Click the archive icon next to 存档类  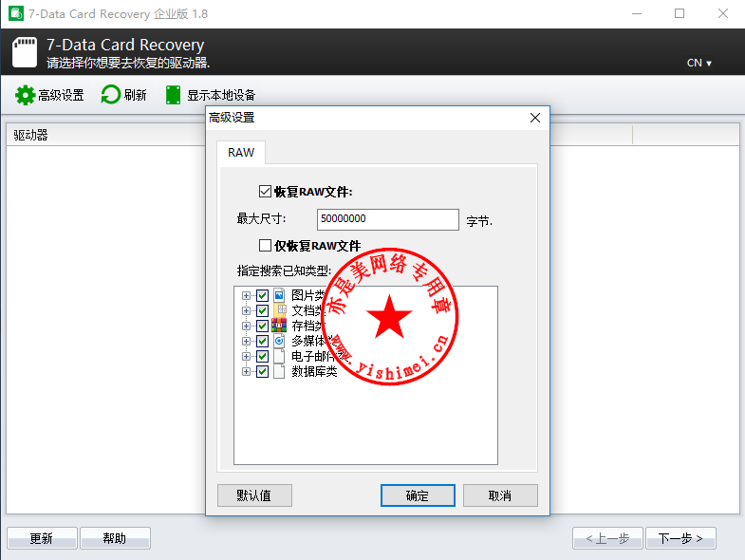[279, 326]
